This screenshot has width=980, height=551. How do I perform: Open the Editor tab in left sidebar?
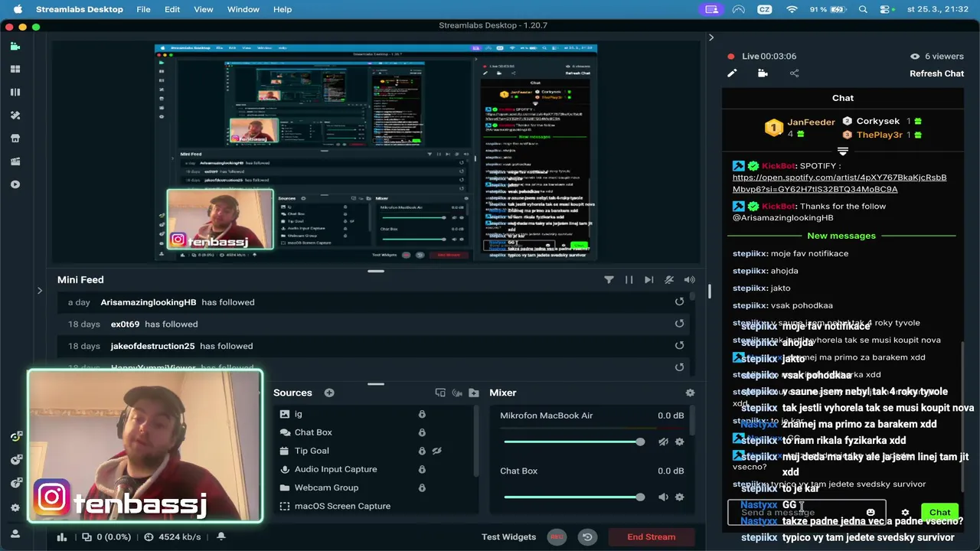click(x=15, y=46)
